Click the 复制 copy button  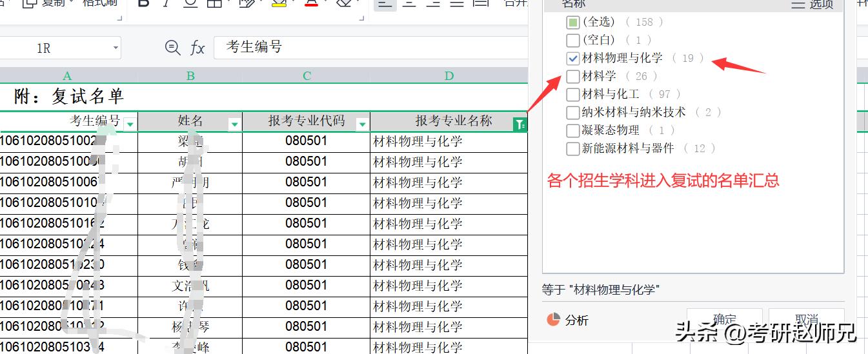click(43, 3)
